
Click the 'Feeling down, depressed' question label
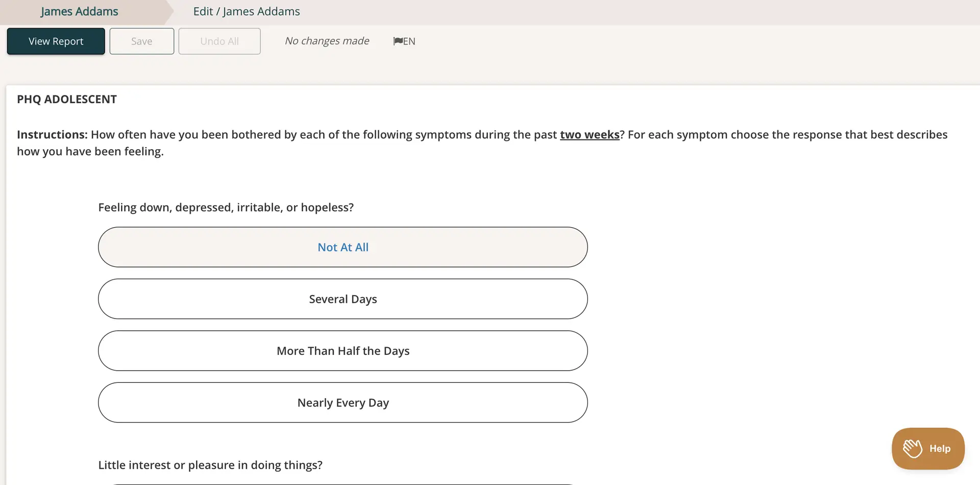click(226, 207)
